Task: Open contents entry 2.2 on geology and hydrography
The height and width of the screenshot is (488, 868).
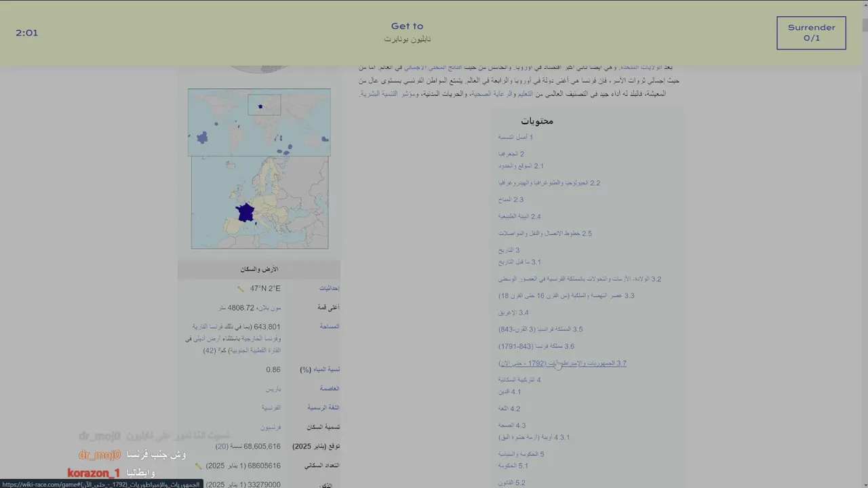Action: (549, 183)
